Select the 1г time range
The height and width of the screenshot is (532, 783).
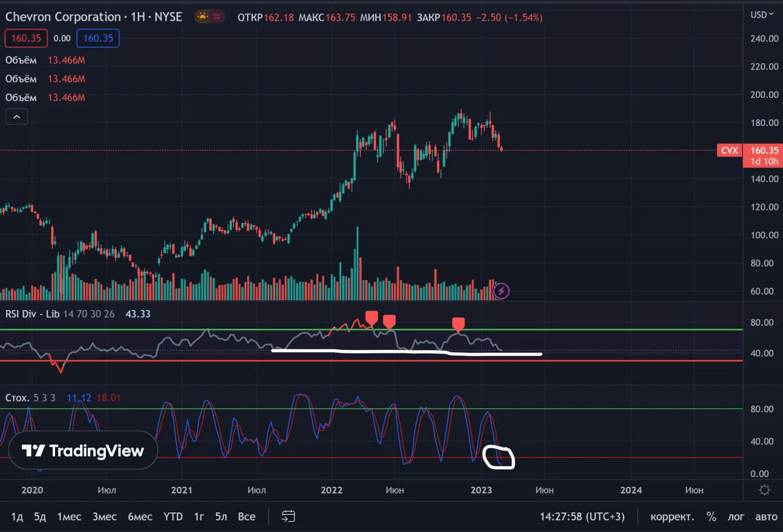(199, 517)
